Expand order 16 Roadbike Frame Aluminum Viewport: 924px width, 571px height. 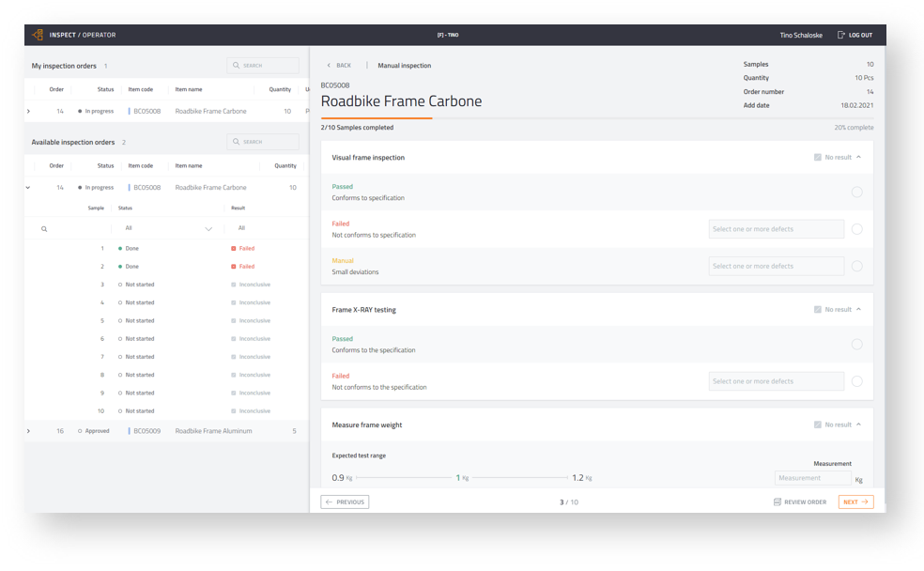point(28,431)
